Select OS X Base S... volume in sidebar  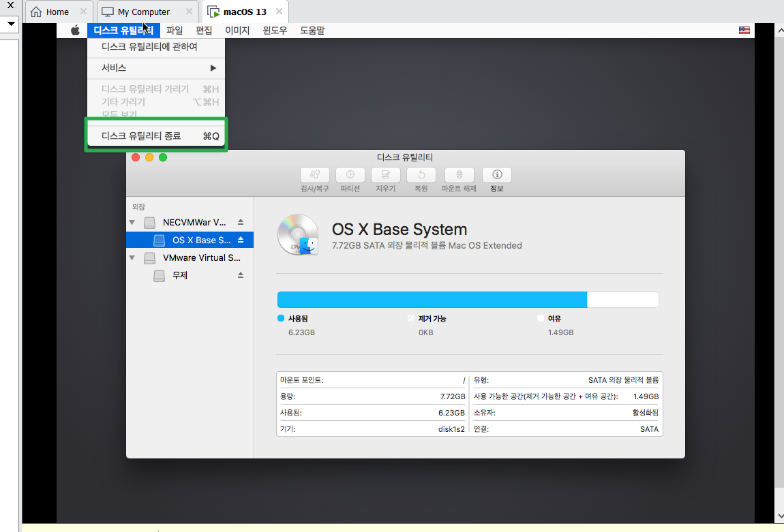(190, 240)
